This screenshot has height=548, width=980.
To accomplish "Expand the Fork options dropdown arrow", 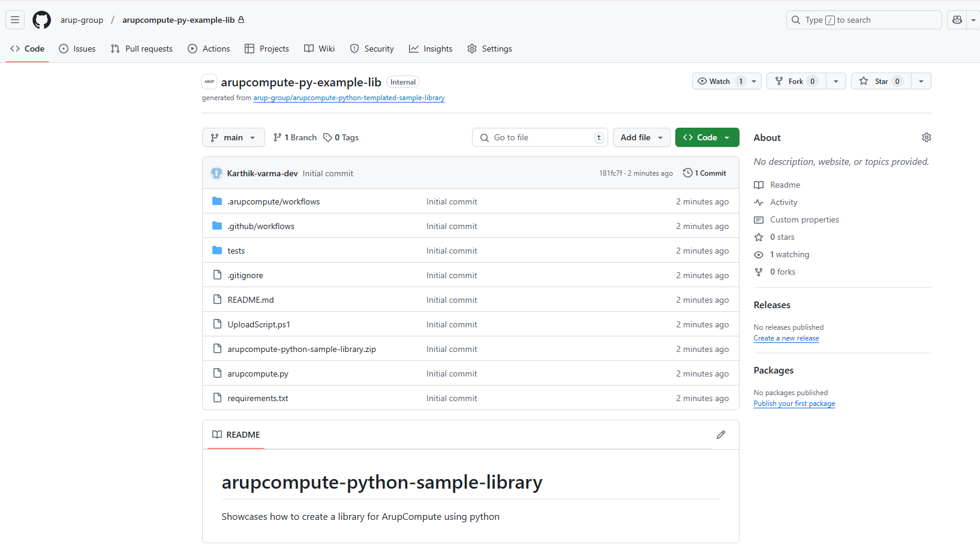I will (836, 81).
